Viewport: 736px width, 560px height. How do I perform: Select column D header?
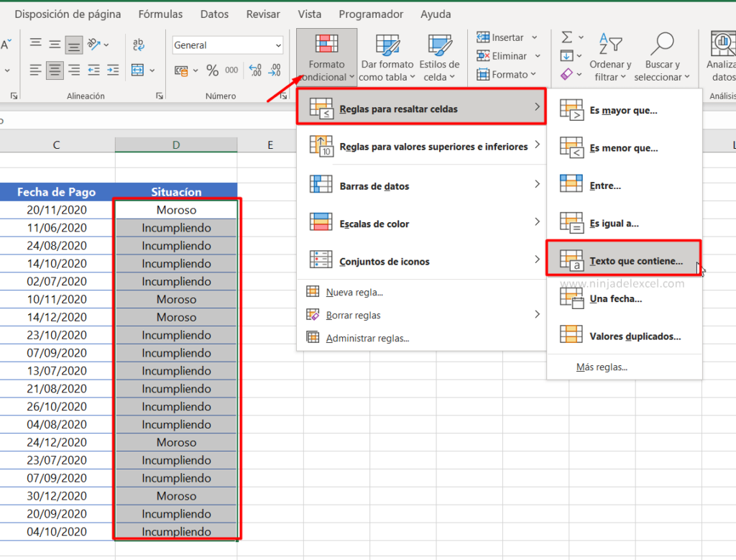point(175,144)
